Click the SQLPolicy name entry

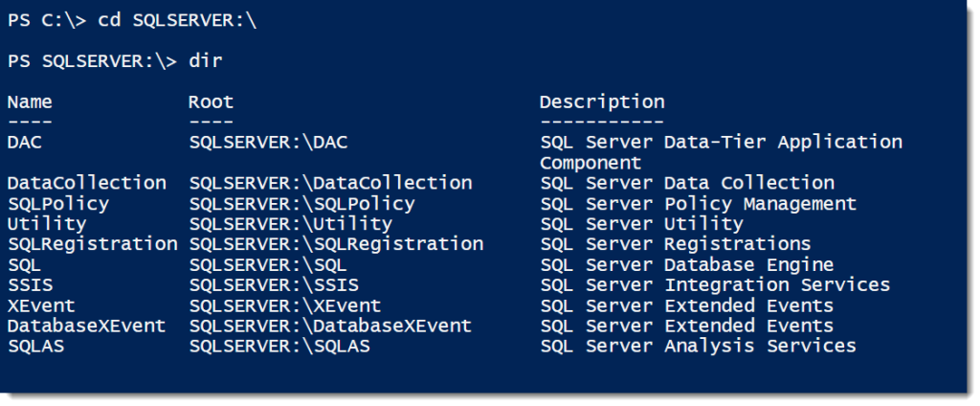pos(58,204)
